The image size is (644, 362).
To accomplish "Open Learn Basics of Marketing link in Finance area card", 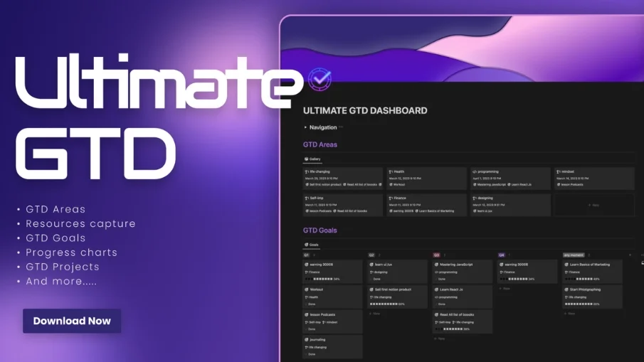I will [435, 211].
